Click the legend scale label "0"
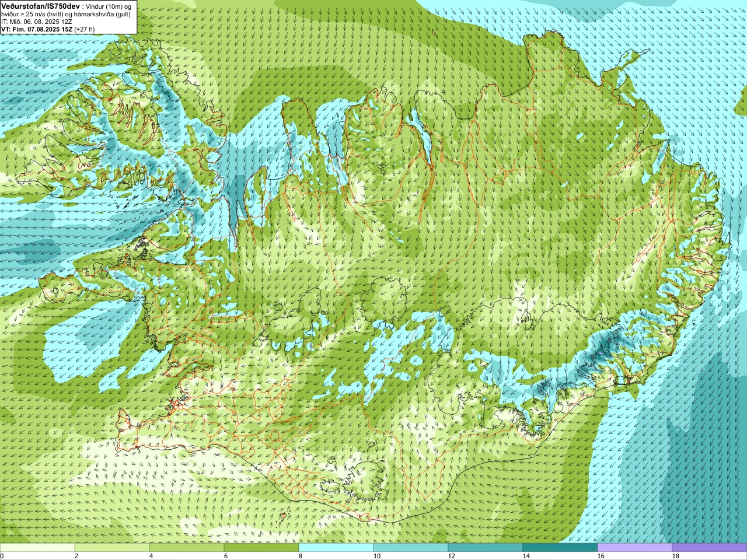The image size is (747, 560). [x=2, y=556]
